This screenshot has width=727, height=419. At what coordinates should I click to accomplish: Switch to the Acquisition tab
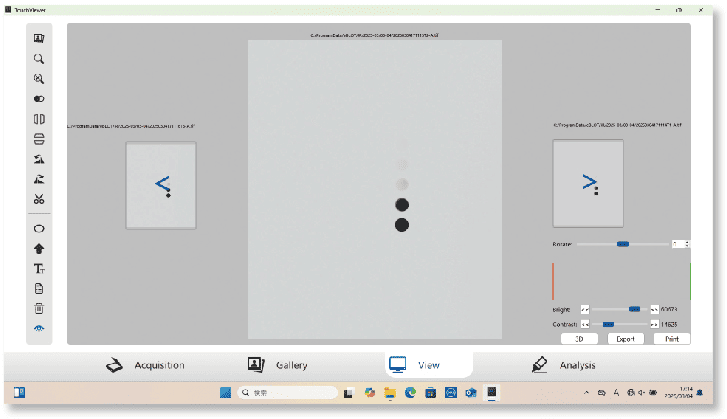tap(146, 365)
